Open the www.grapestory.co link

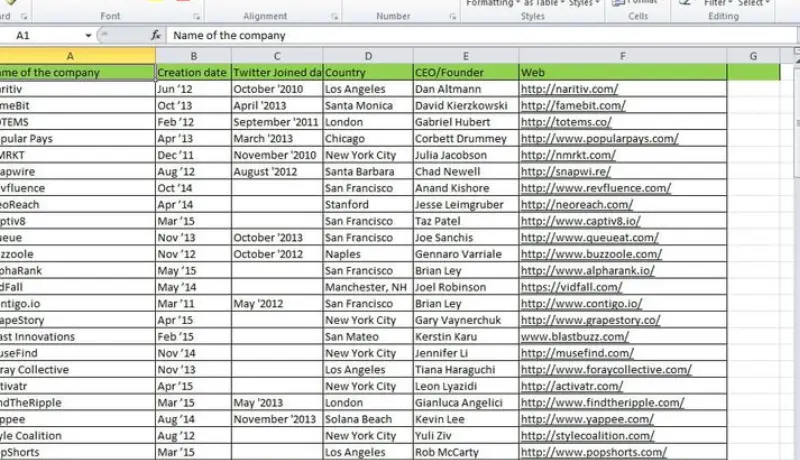590,320
